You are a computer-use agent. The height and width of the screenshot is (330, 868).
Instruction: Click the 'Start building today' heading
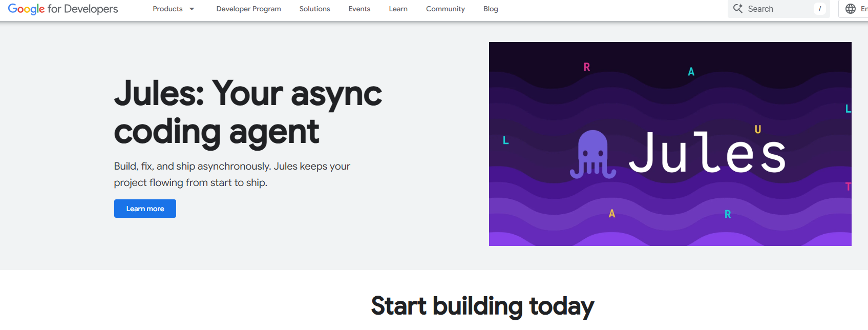point(482,306)
